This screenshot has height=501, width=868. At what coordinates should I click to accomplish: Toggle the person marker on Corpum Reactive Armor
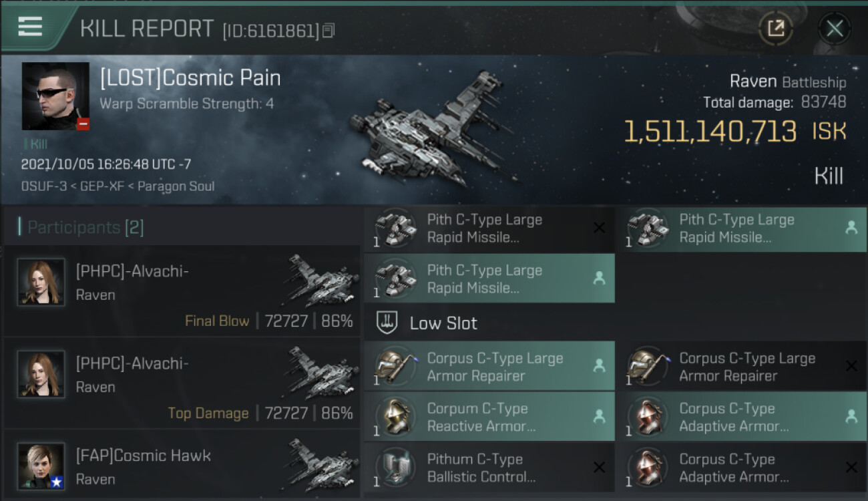(599, 416)
